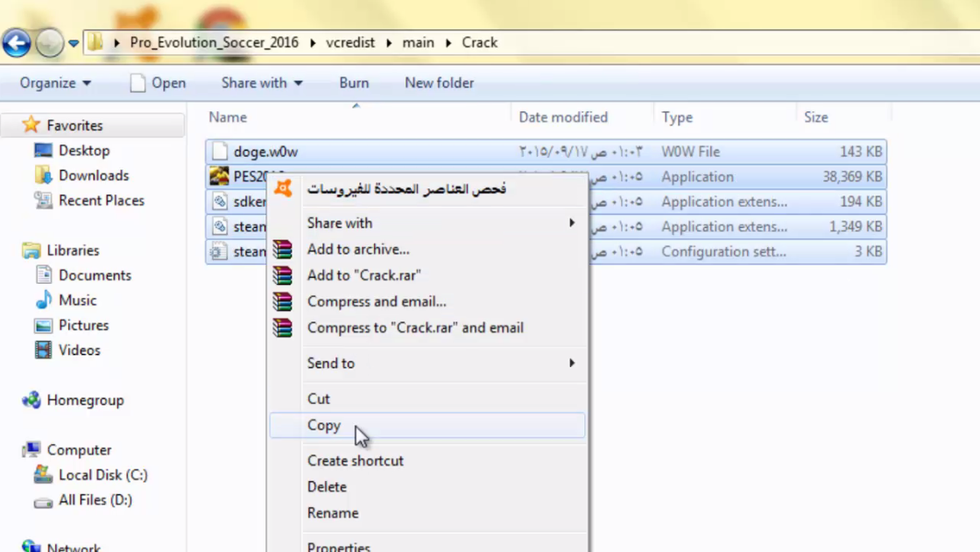Choose Compress to "Crack.rar" and email
Viewport: 980px width, 552px height.
[x=427, y=329]
